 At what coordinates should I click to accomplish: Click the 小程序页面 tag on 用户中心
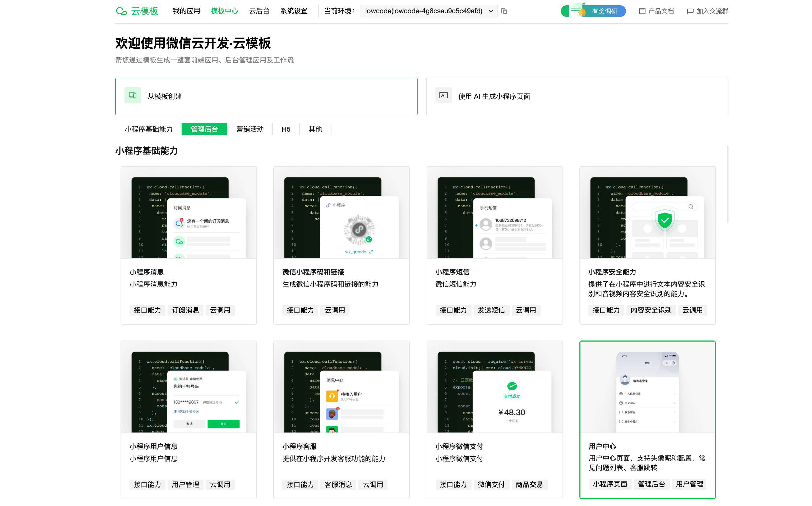pyautogui.click(x=610, y=484)
